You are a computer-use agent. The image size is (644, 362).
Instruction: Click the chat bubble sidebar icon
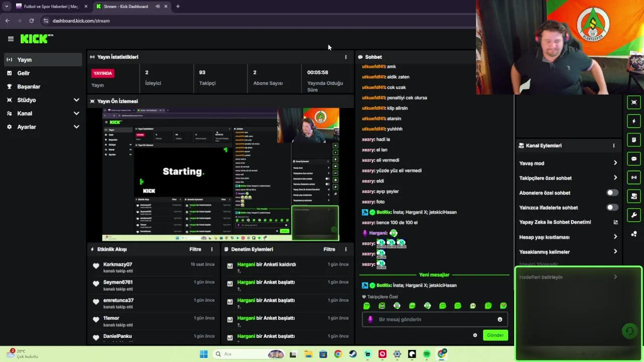[634, 159]
